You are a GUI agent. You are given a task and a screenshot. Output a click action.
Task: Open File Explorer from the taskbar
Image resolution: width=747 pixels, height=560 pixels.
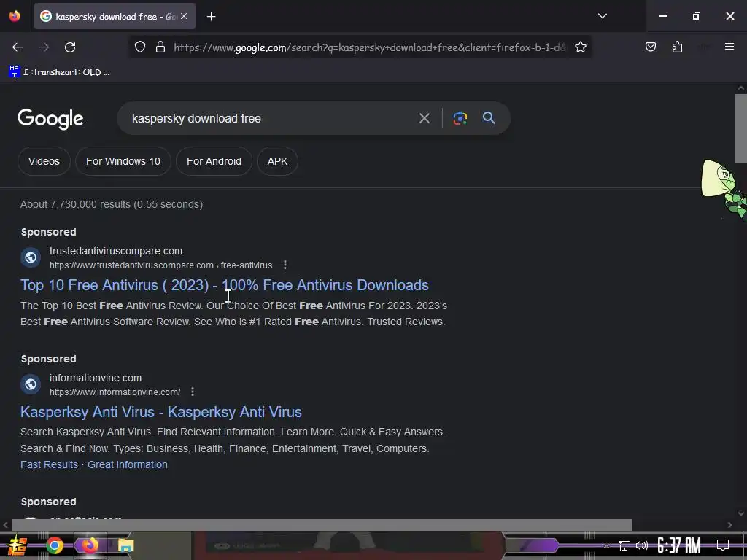pos(125,545)
